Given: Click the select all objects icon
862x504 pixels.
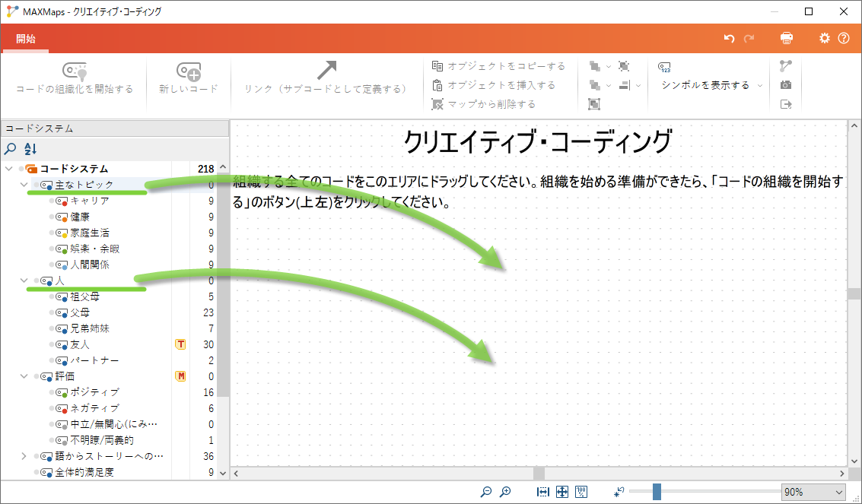Looking at the screenshot, I should tap(624, 66).
